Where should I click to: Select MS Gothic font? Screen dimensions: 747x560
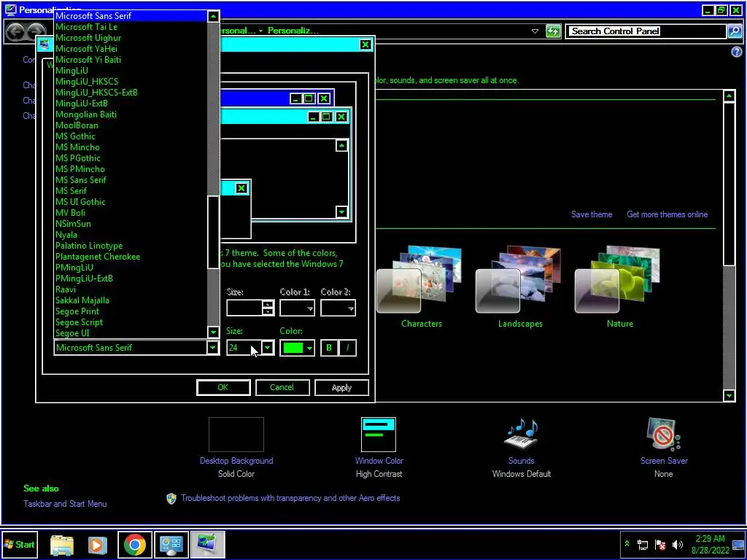(x=75, y=136)
